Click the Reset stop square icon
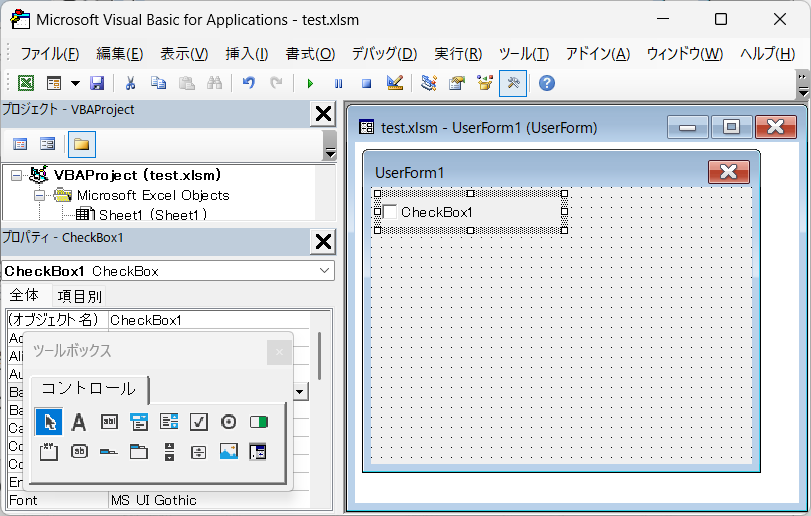 click(366, 83)
